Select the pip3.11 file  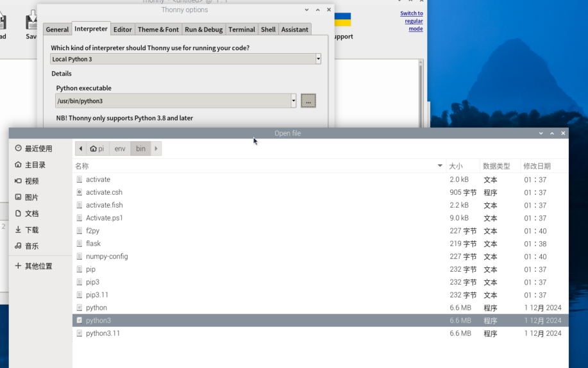click(x=321, y=295)
